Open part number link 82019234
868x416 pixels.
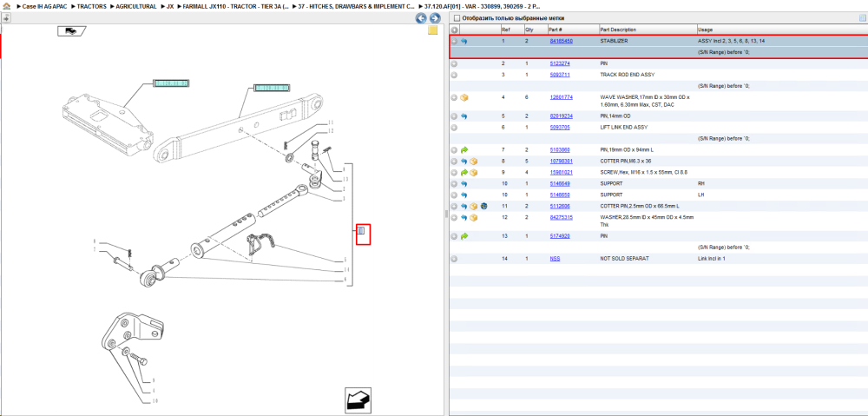click(561, 116)
